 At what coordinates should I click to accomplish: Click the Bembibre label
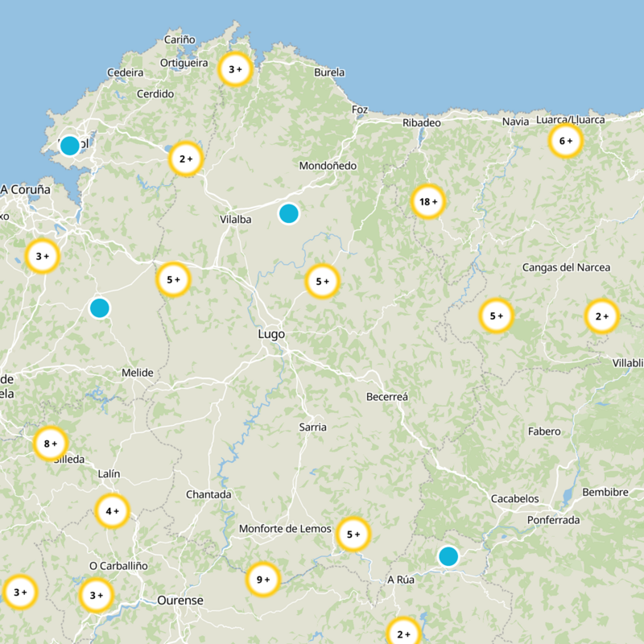(x=605, y=492)
